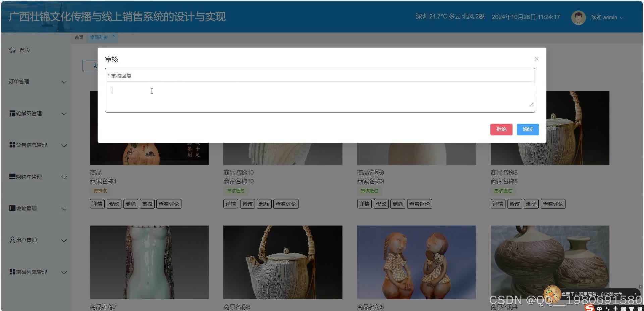Image resolution: width=644 pixels, height=311 pixels.
Task: Click 审核 on the 待审核 product card
Action: (x=147, y=203)
